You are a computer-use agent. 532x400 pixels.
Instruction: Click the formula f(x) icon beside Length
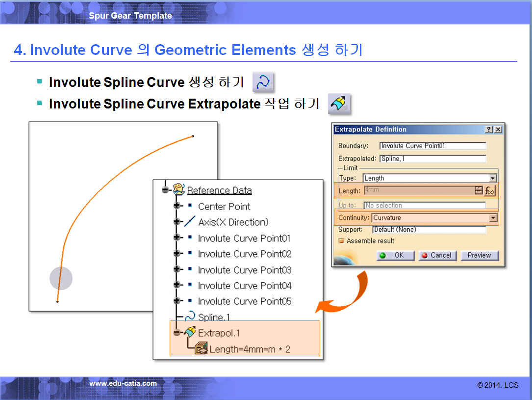click(490, 190)
